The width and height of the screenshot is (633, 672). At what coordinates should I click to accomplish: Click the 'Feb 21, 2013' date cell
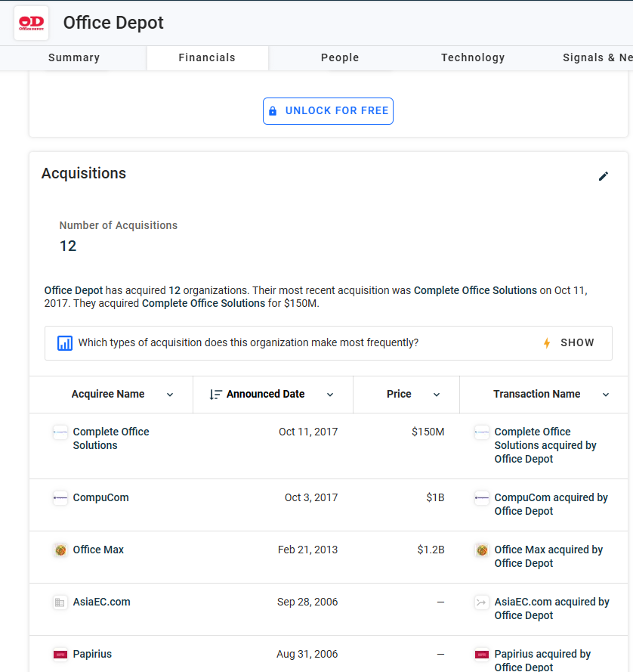(307, 550)
